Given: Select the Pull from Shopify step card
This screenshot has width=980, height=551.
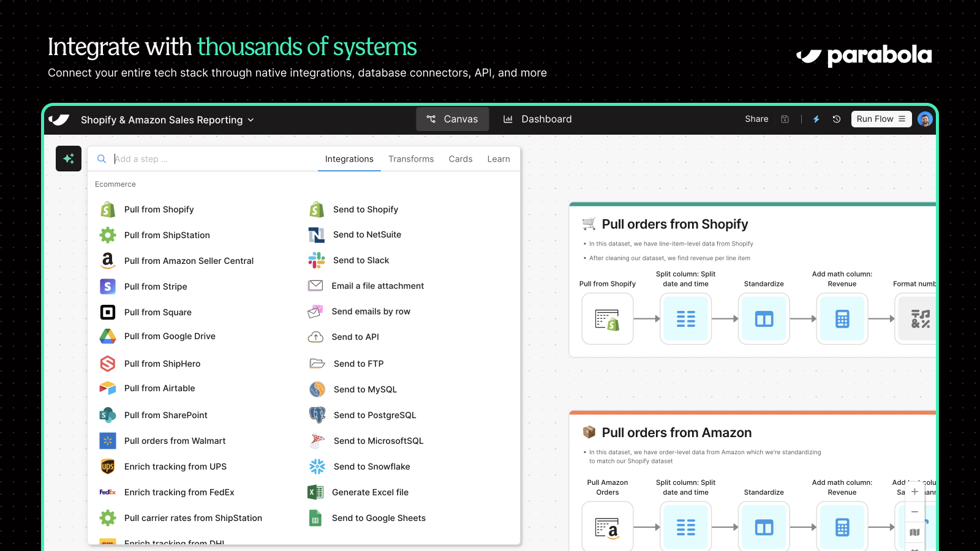Looking at the screenshot, I should tap(608, 318).
